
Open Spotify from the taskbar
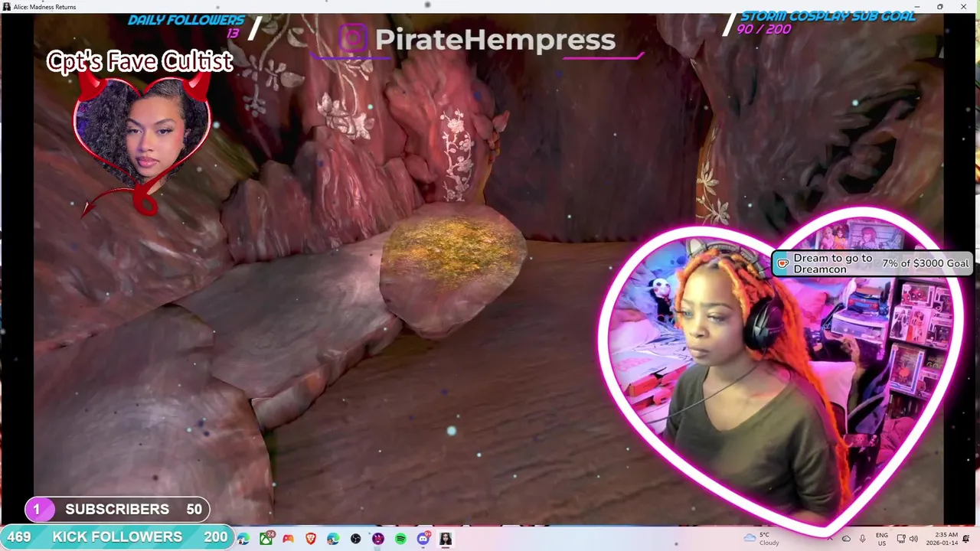click(x=400, y=539)
